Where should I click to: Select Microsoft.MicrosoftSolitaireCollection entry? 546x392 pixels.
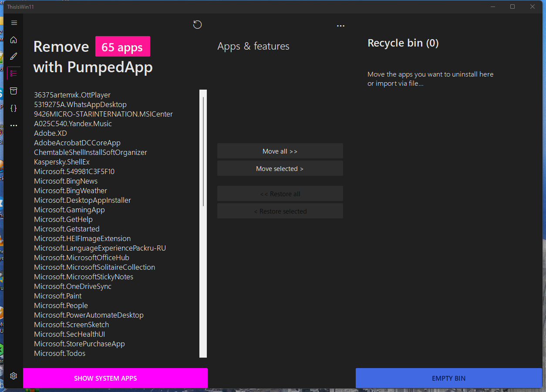click(94, 267)
